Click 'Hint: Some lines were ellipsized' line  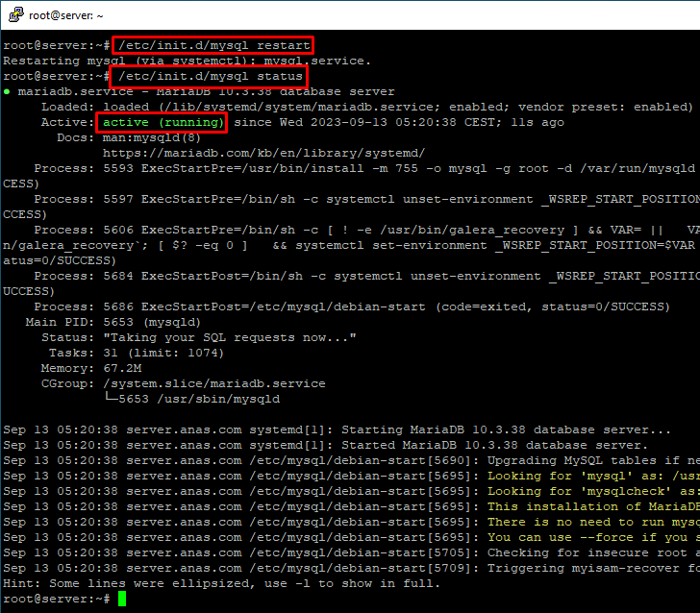click(x=221, y=583)
